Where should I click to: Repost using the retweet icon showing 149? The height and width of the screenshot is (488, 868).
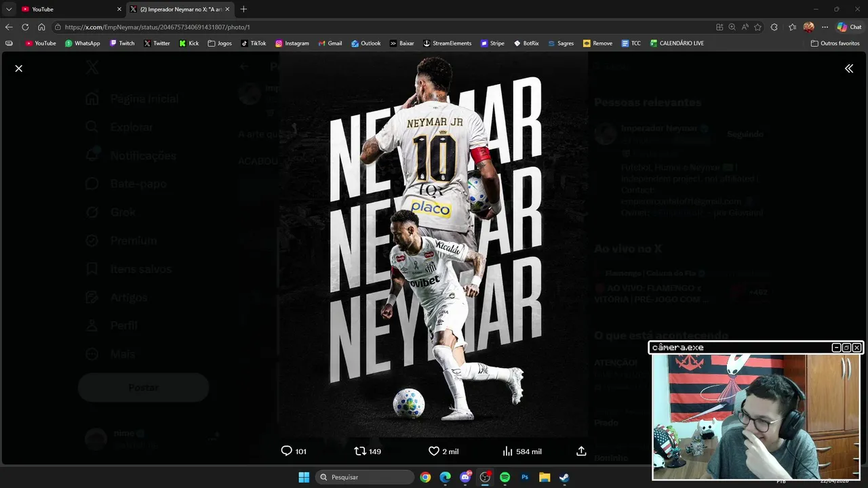pos(368,451)
